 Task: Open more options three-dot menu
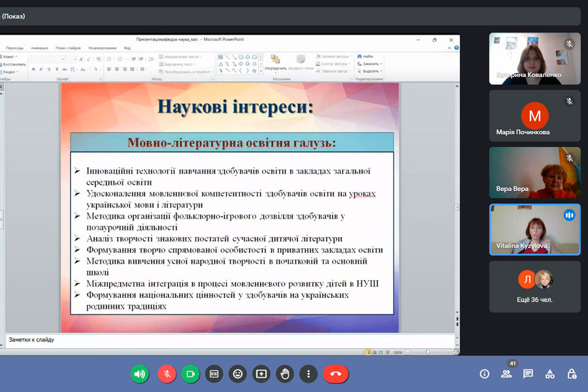[x=308, y=374]
